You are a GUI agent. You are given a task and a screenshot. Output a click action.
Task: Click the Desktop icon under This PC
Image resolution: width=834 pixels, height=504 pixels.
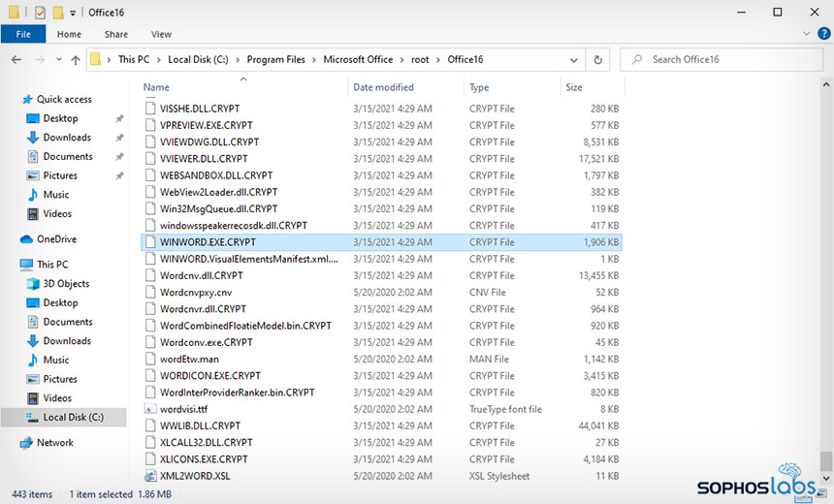pos(33,302)
